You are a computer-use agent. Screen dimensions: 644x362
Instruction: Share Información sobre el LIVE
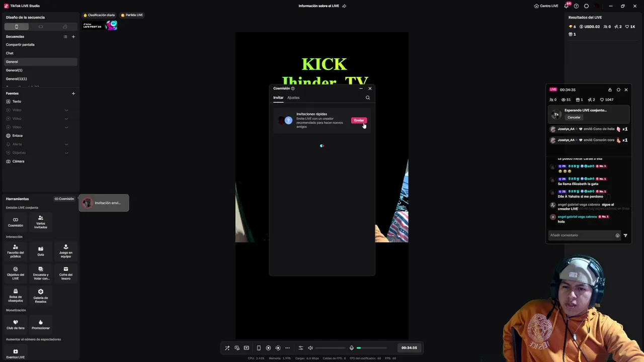pyautogui.click(x=344, y=6)
